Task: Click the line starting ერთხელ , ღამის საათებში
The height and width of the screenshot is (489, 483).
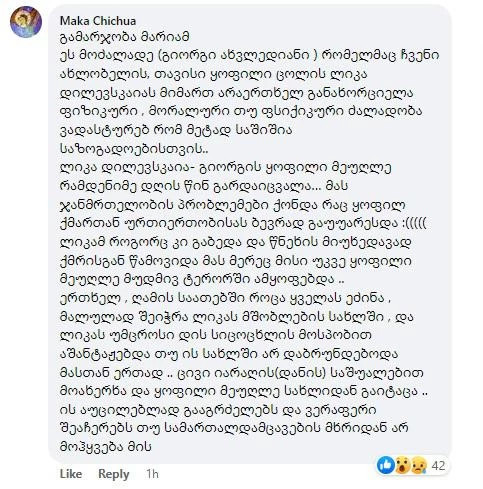Action: (225, 298)
